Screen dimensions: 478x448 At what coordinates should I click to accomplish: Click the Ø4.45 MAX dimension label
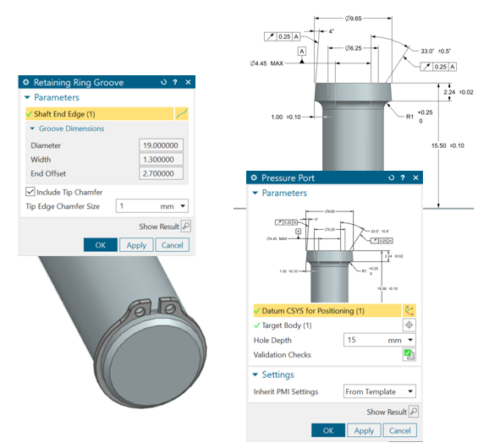[266, 63]
